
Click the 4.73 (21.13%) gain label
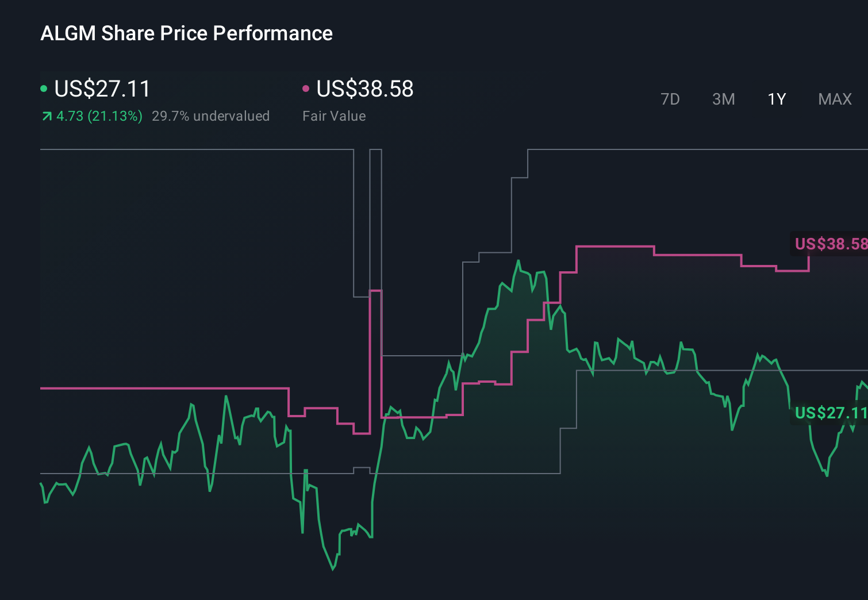coord(99,116)
